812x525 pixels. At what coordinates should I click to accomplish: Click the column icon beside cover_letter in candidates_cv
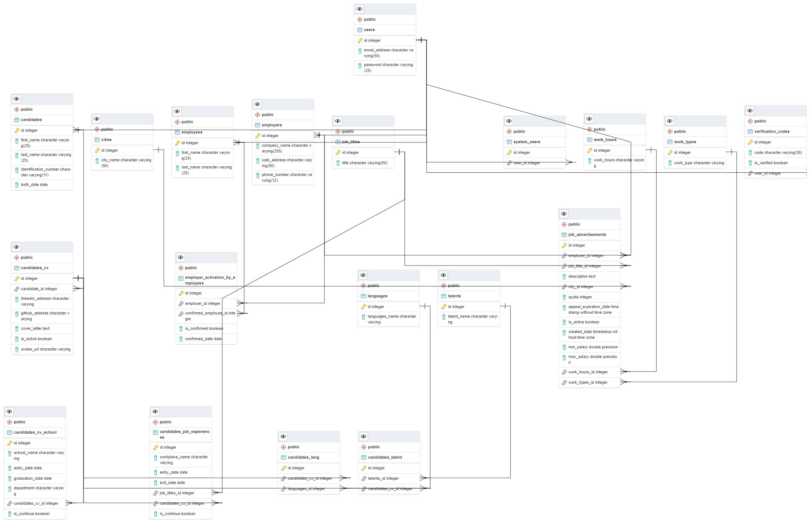[17, 328]
